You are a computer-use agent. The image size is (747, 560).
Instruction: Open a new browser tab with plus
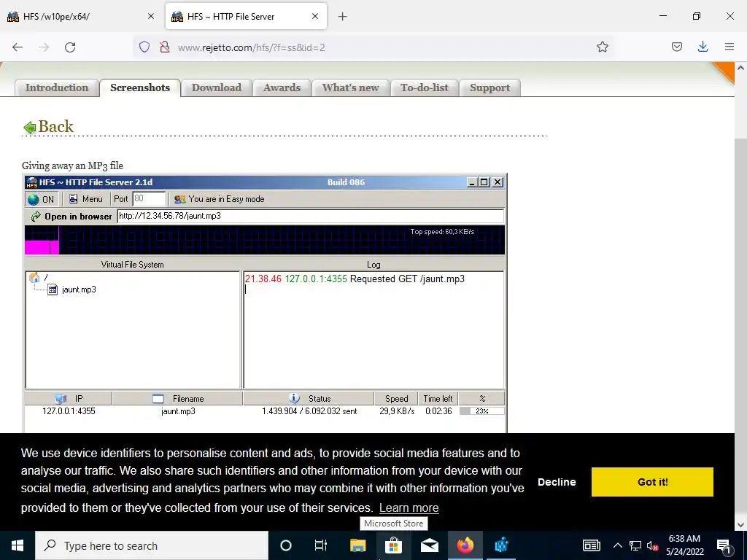[342, 17]
